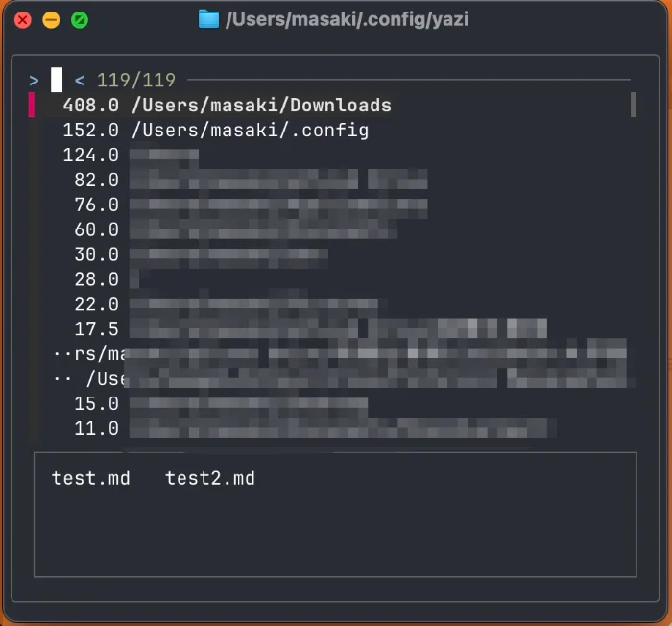Click the green maximize window button
This screenshot has height=626, width=672.
click(80, 19)
